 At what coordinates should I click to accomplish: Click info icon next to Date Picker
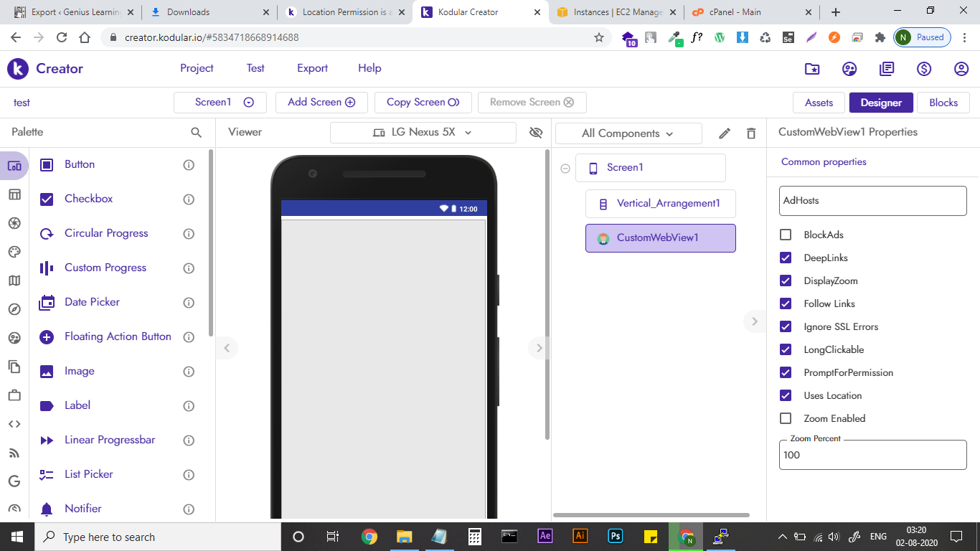pos(189,303)
